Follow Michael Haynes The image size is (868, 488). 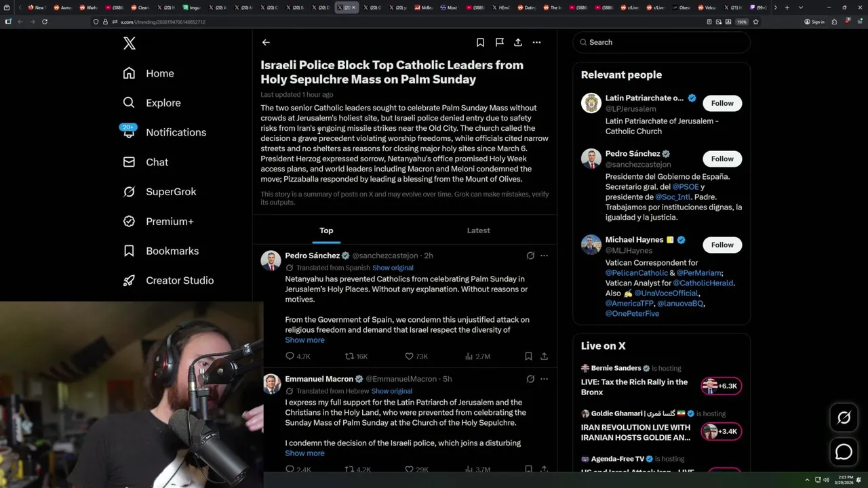pos(722,245)
